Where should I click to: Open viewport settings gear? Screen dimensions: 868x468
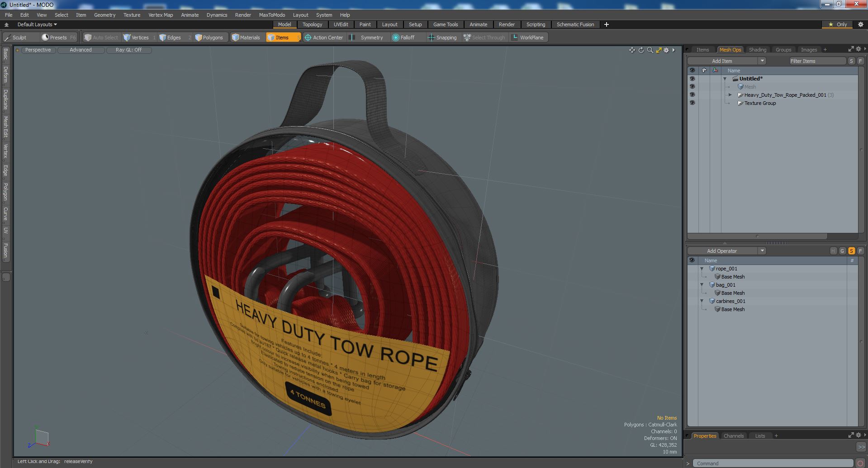tap(666, 50)
